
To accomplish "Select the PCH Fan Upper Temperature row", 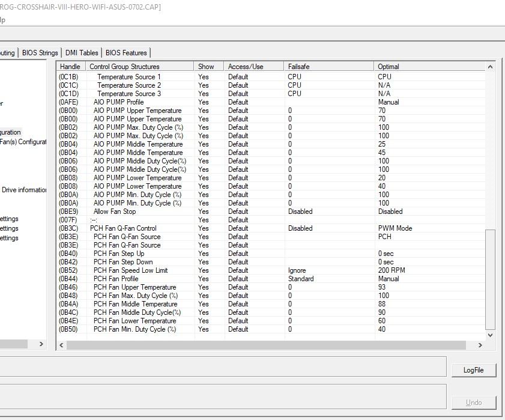I will coord(271,287).
